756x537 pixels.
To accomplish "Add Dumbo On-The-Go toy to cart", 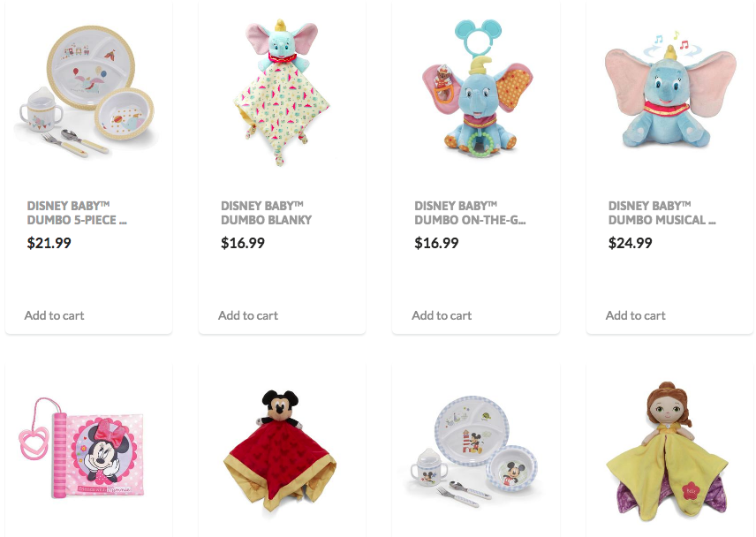I will coord(442,315).
